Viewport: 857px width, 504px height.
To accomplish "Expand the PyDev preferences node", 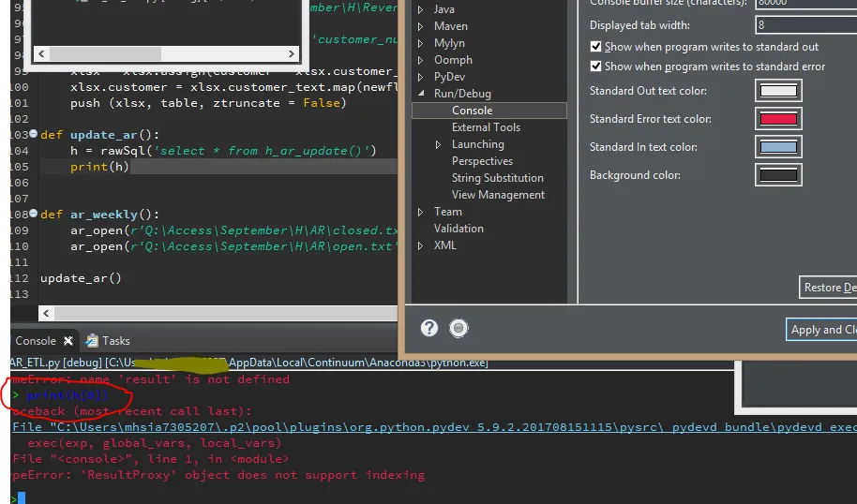I will [420, 77].
